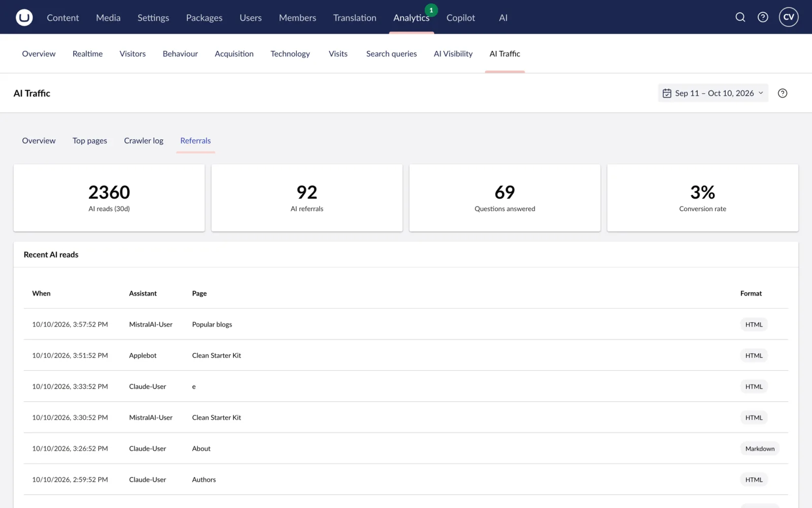This screenshot has width=812, height=508.
Task: Click the calendar icon in date picker
Action: pyautogui.click(x=667, y=93)
